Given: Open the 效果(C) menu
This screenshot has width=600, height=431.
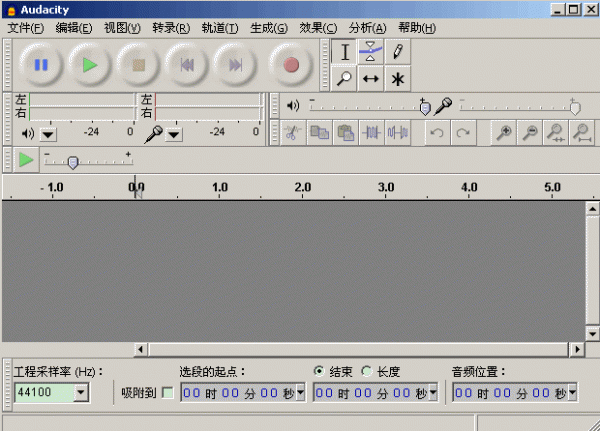Looking at the screenshot, I should point(318,28).
